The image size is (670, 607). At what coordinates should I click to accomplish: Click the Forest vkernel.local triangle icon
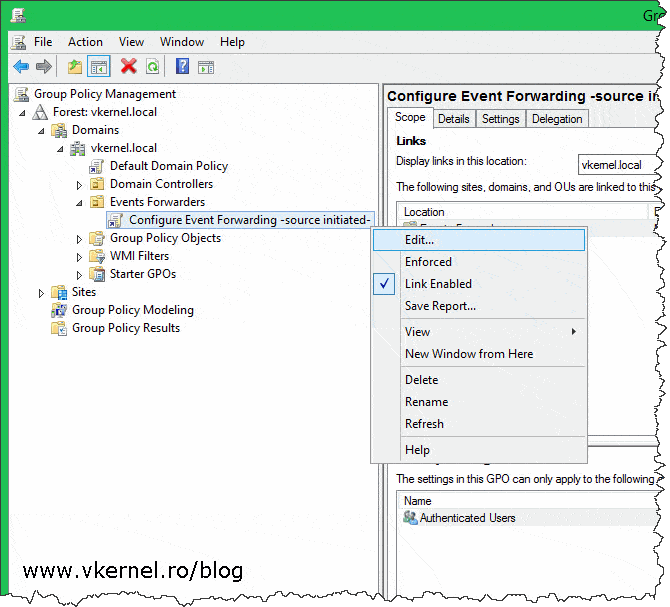pos(40,112)
